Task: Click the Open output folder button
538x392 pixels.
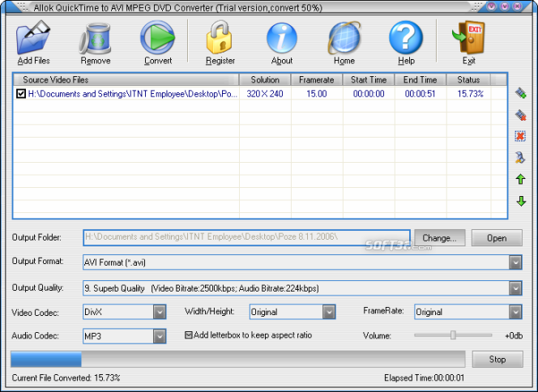Action: [x=497, y=237]
